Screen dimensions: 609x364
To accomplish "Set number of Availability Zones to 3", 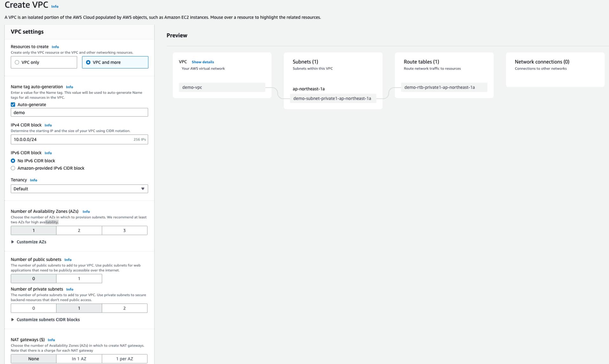I will pyautogui.click(x=124, y=231).
